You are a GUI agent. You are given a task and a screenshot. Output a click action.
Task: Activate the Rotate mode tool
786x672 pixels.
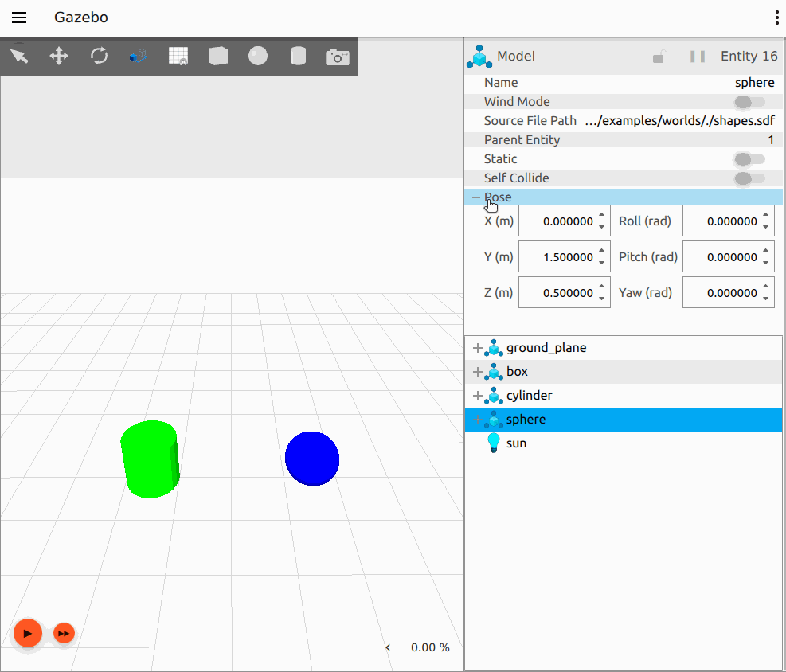tap(100, 56)
